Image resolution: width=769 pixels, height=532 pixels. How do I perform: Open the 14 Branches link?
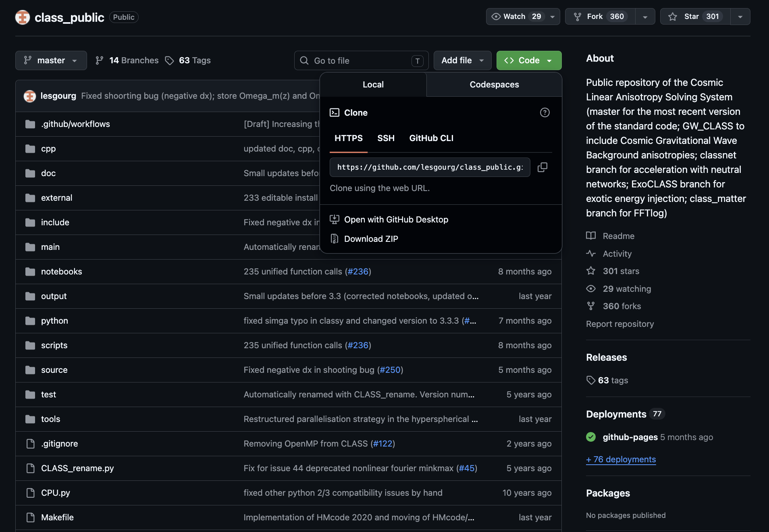click(x=127, y=60)
